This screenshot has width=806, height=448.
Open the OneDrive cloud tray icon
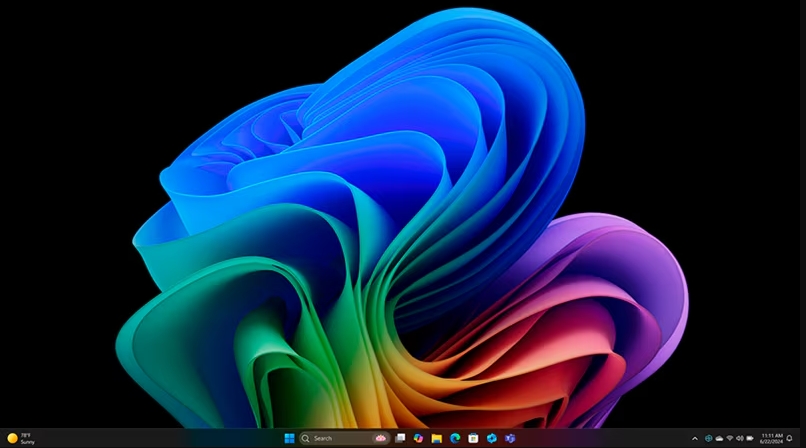click(x=719, y=438)
